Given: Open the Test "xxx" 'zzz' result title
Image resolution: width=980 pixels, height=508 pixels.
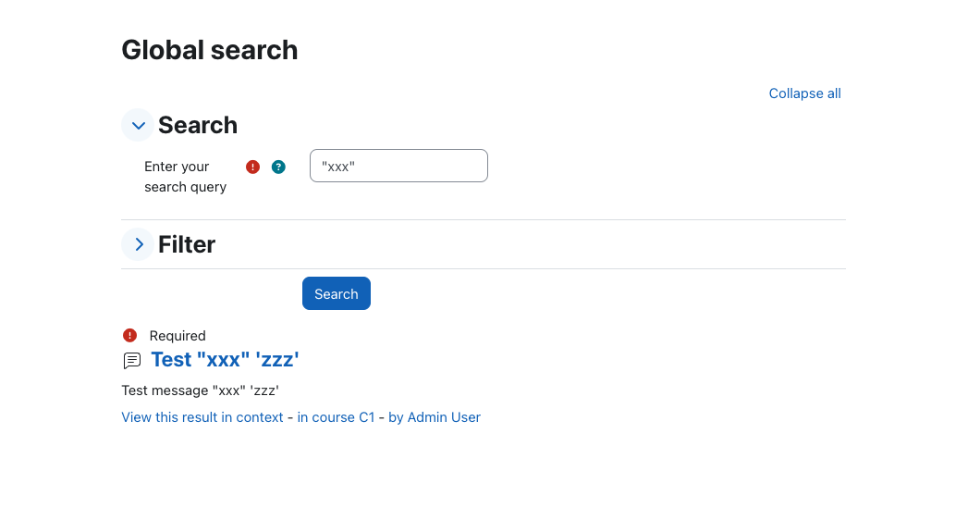Looking at the screenshot, I should pos(225,360).
